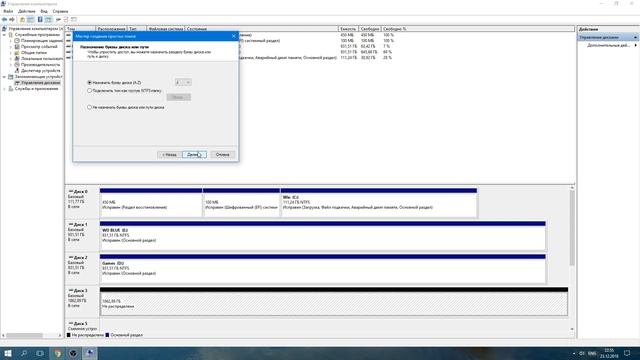Click the Отмена button in the wizard
This screenshot has height=360, width=640.
222,155
